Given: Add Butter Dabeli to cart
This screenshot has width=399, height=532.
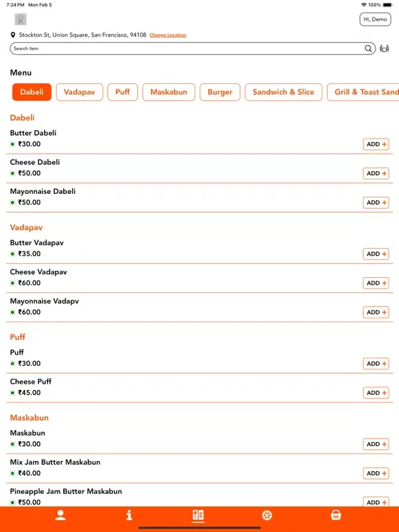Looking at the screenshot, I should coord(376,144).
